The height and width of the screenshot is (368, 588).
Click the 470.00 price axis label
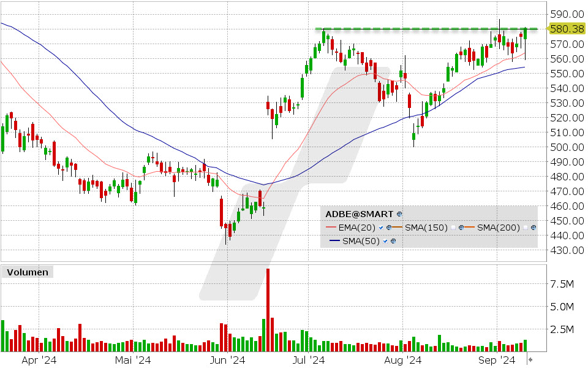coord(567,191)
